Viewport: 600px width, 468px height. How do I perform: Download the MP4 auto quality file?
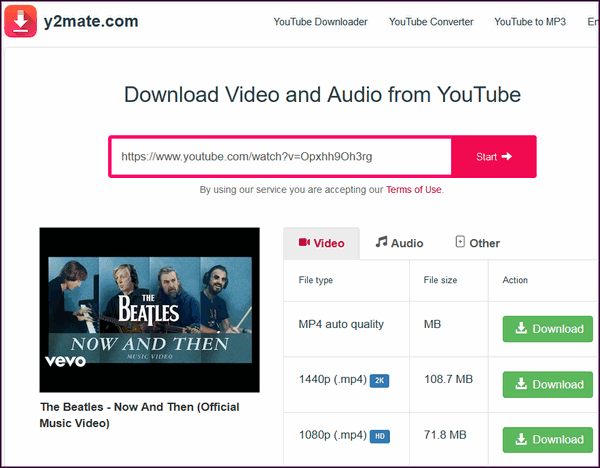(548, 329)
